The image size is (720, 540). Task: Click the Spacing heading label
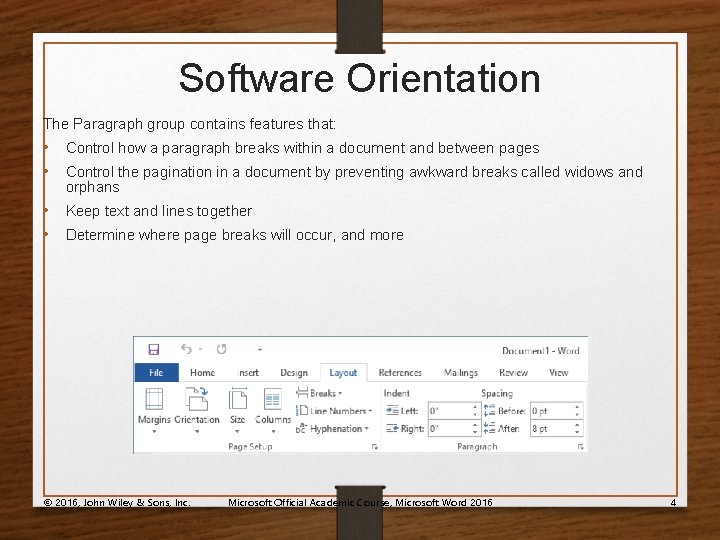[x=497, y=393]
